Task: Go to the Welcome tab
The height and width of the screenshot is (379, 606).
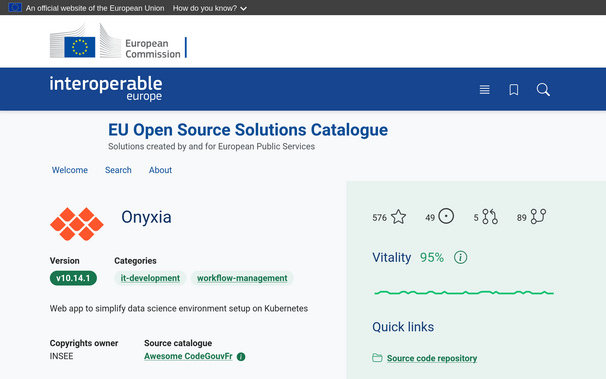Action: [x=70, y=170]
